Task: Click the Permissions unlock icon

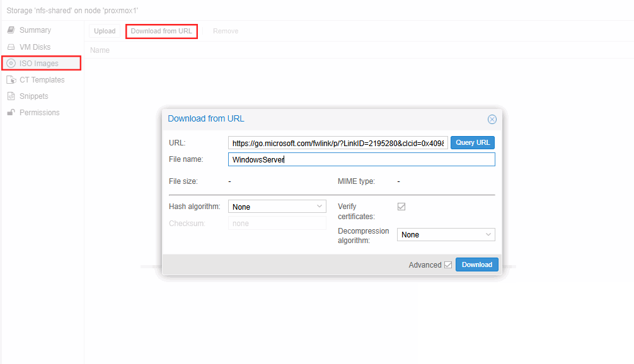Action: 11,113
